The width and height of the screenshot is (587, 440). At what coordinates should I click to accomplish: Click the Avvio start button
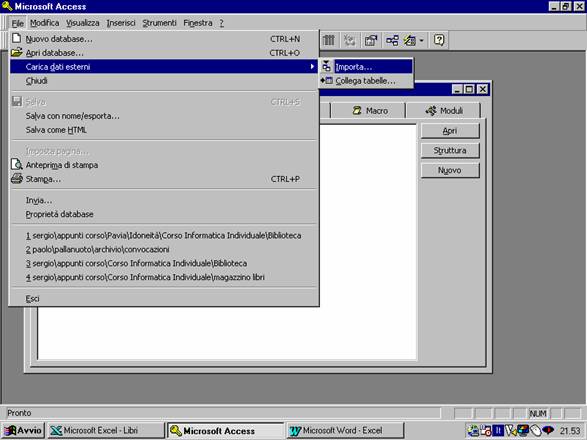[23, 431]
